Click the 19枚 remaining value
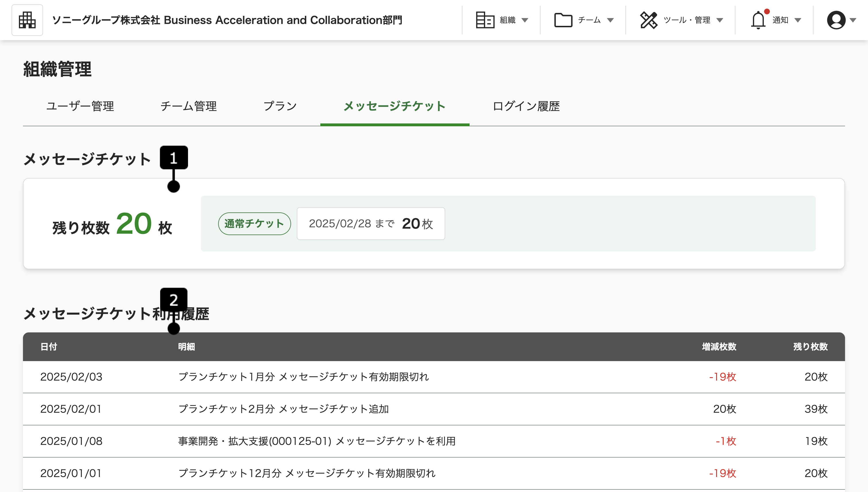The height and width of the screenshot is (492, 868). coord(816,441)
